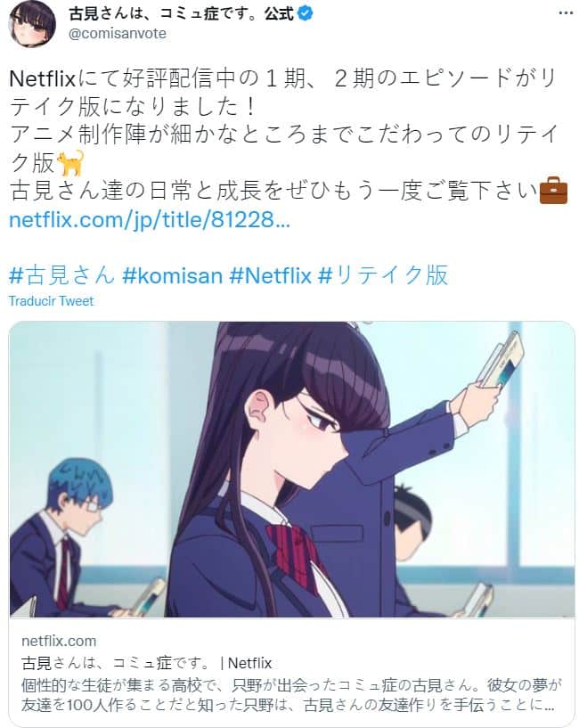Click the link card description text
This screenshot has height=728, width=579.
coord(291,694)
